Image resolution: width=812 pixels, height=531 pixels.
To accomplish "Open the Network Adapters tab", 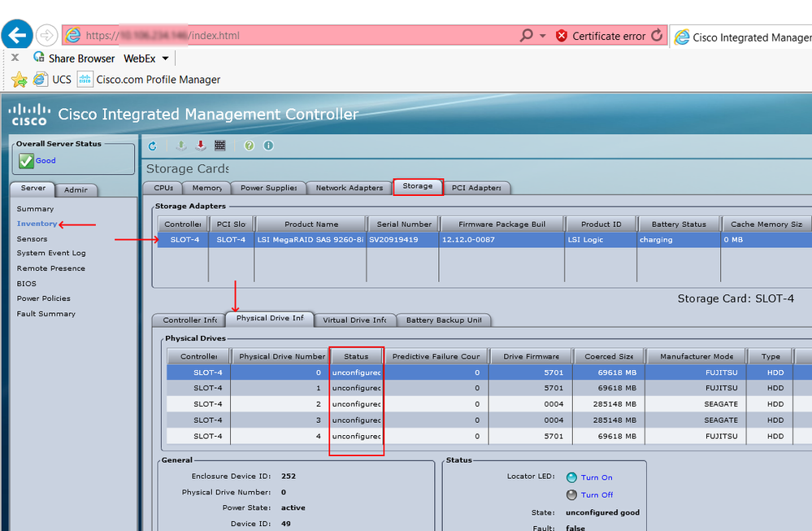I will 350,188.
